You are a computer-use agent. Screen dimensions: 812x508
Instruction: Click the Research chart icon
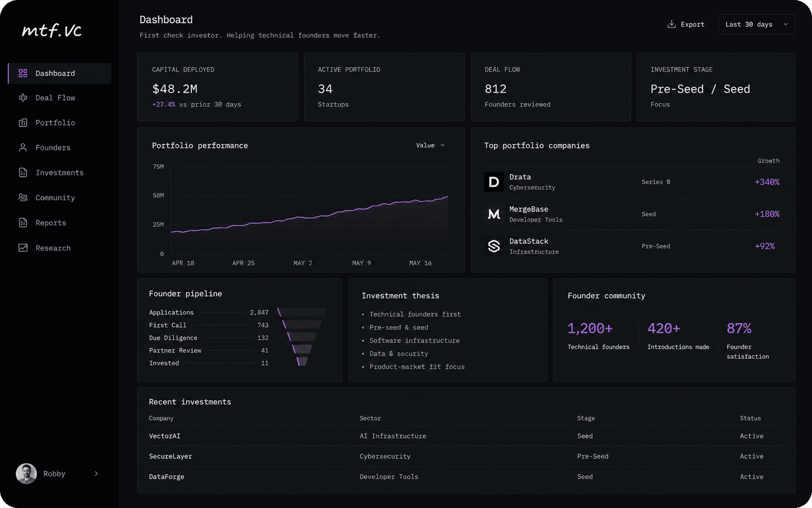[23, 248]
